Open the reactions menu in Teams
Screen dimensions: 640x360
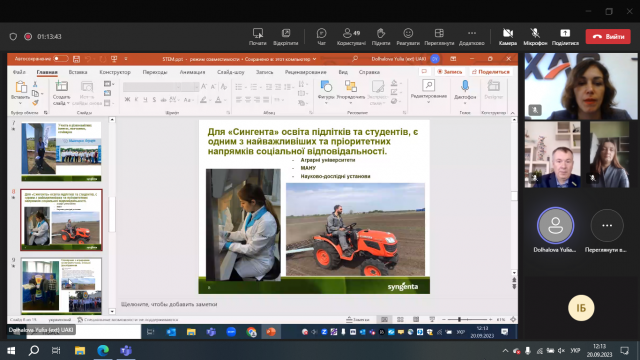coord(408,36)
